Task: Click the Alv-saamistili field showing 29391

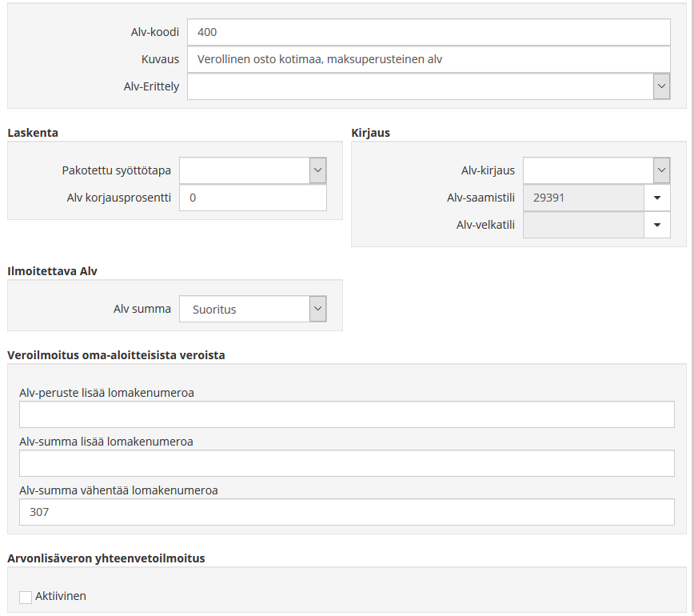Action: coord(583,198)
